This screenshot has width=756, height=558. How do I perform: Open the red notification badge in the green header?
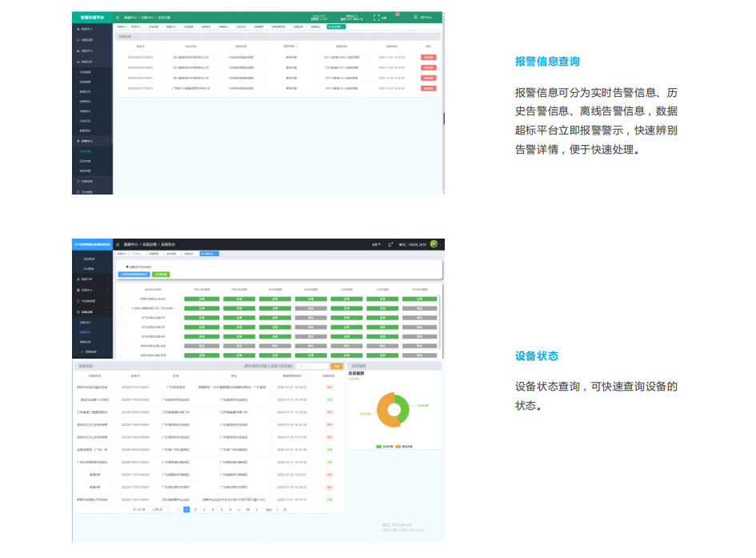click(x=398, y=14)
